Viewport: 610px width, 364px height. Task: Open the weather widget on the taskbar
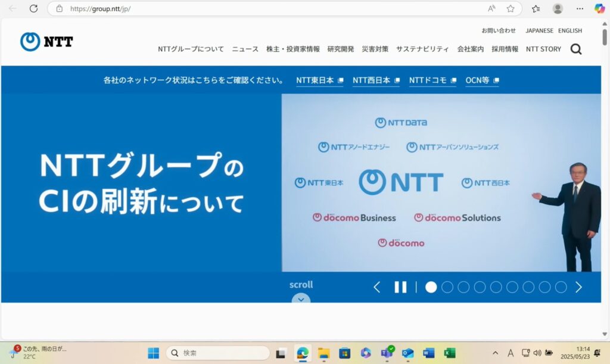[x=38, y=352]
